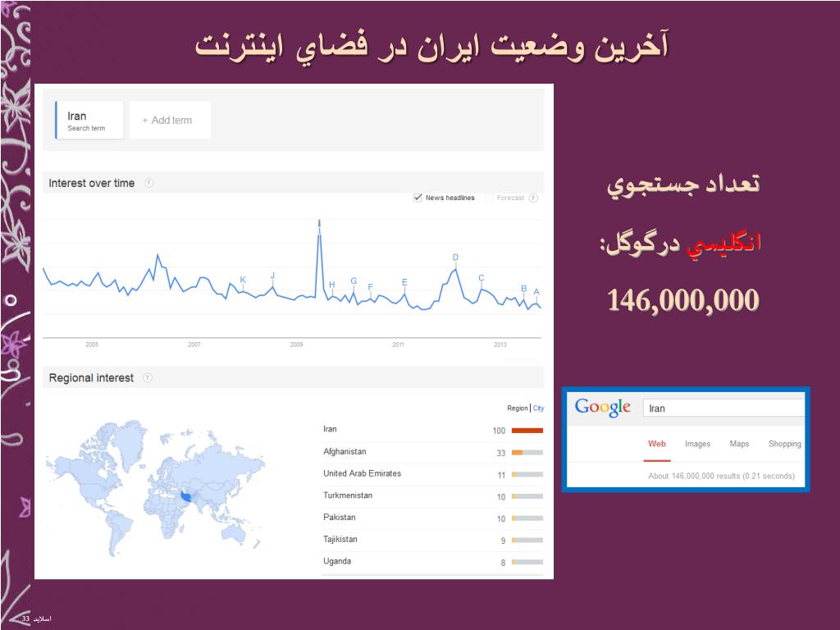The image size is (840, 630).
Task: Click the Add term button
Action: [171, 120]
